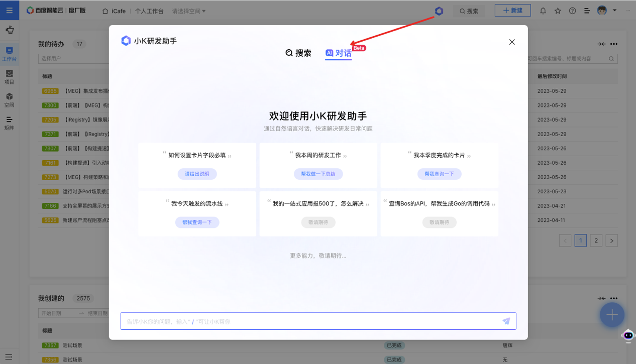Image resolution: width=636 pixels, height=364 pixels.
Task: Click the chat input field in assistant dialog
Action: coord(301,321)
